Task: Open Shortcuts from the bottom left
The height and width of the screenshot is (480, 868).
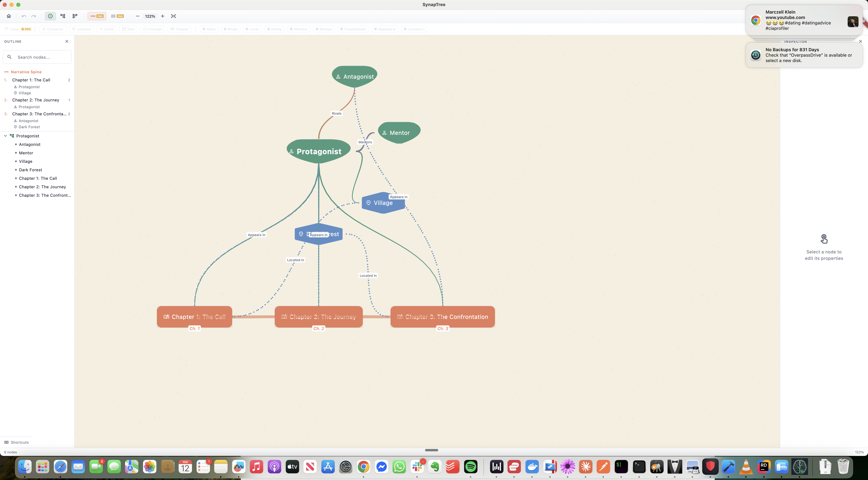Action: 19,442
